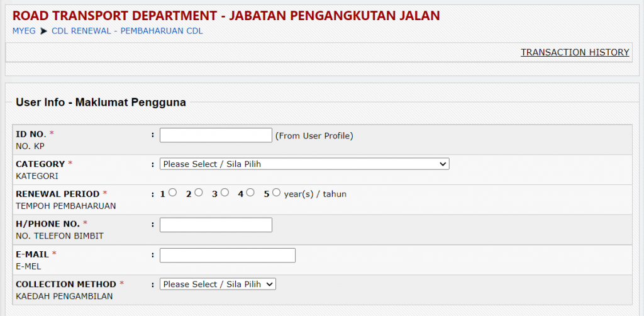Open the Transaction History link
This screenshot has width=644, height=316.
(575, 52)
